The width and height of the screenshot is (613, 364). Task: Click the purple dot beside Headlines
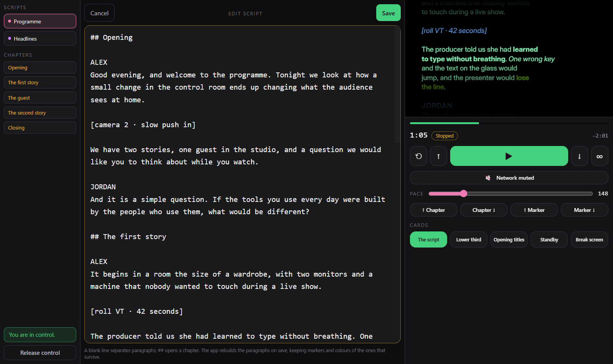(x=10, y=38)
